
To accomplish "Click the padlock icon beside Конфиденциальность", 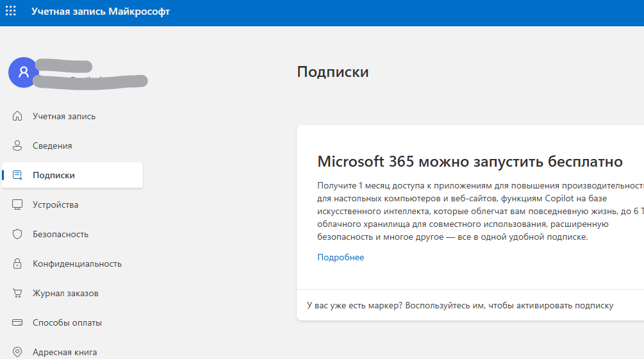I will [17, 263].
